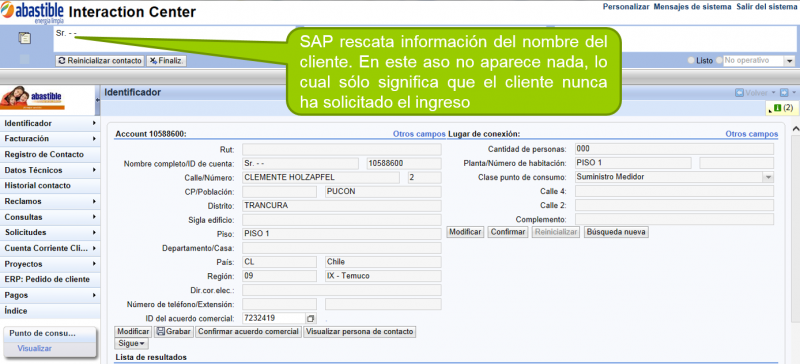Click the copy icon beside acuerdo comercial ID
Screen dimensions: 800x364
(311, 318)
